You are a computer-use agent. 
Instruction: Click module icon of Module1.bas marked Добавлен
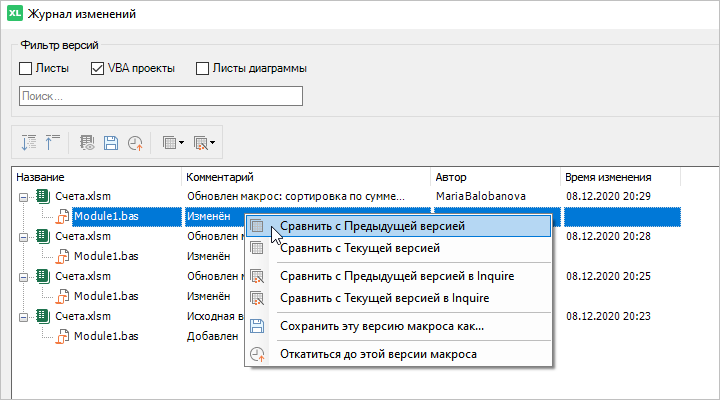tap(62, 337)
